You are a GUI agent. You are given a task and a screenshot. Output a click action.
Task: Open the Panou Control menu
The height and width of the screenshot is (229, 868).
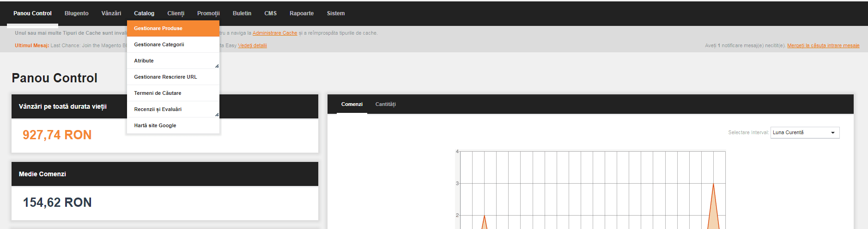[32, 13]
